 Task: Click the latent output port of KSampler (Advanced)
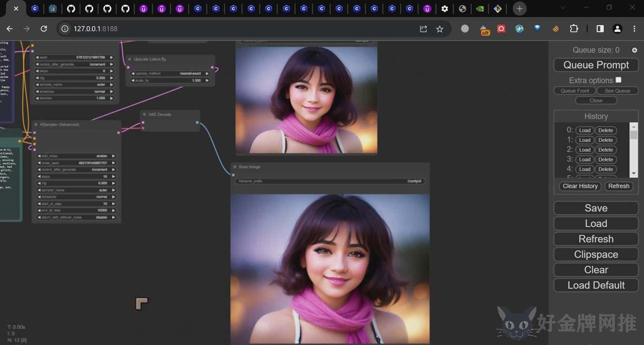[119, 132]
